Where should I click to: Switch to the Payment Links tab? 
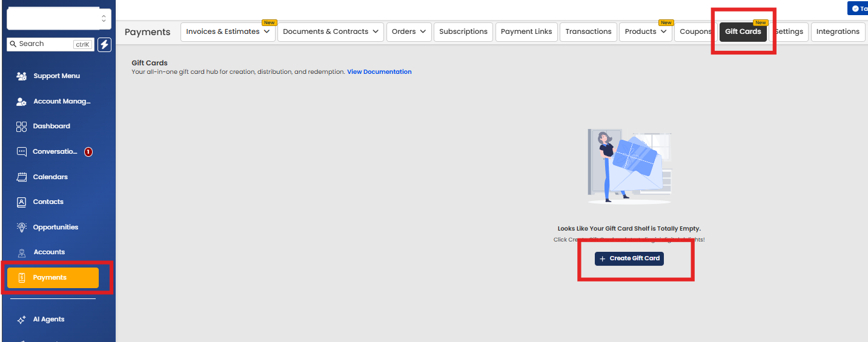[x=526, y=32]
